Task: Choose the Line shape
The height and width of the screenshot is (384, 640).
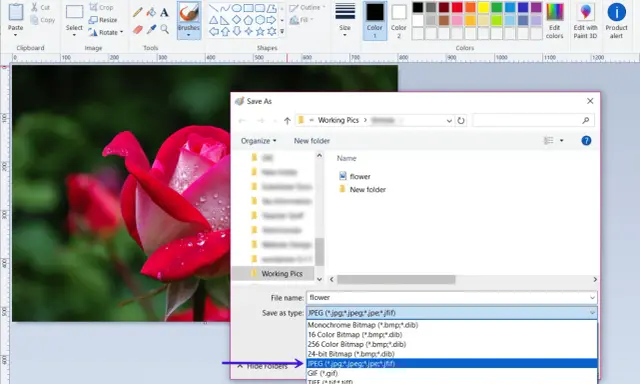Action: coord(213,8)
